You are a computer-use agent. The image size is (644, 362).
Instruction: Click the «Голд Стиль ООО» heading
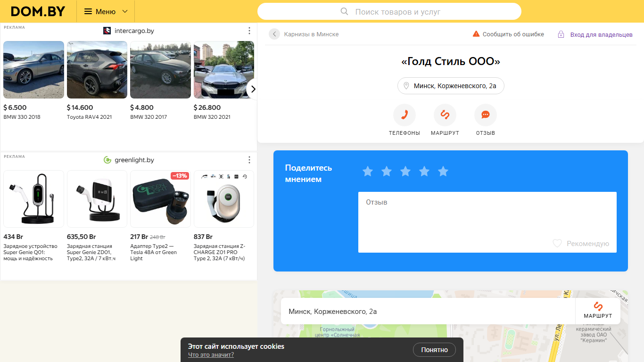pos(451,62)
